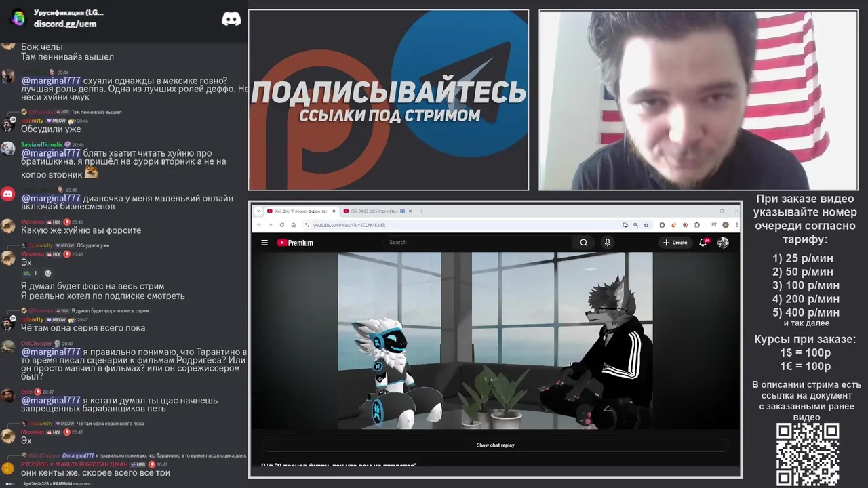This screenshot has height=488, width=868.
Task: Click the username 'Salvia officinalis'
Action: point(41,144)
